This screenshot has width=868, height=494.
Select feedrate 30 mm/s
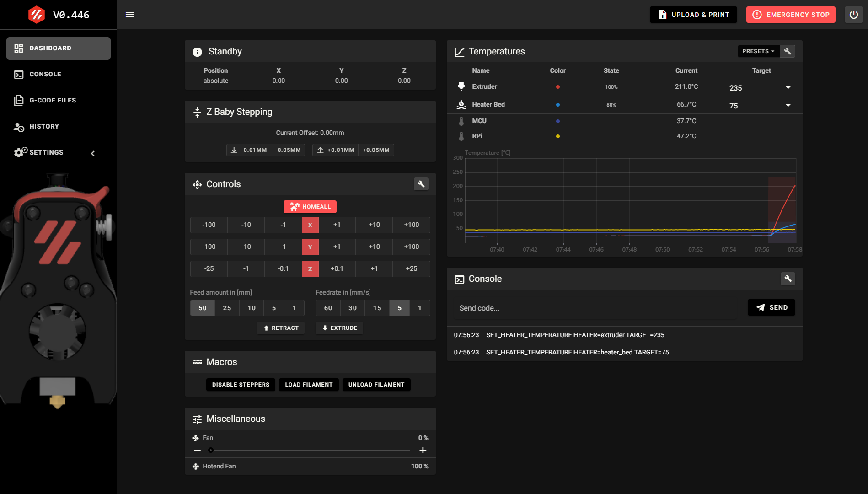click(353, 308)
